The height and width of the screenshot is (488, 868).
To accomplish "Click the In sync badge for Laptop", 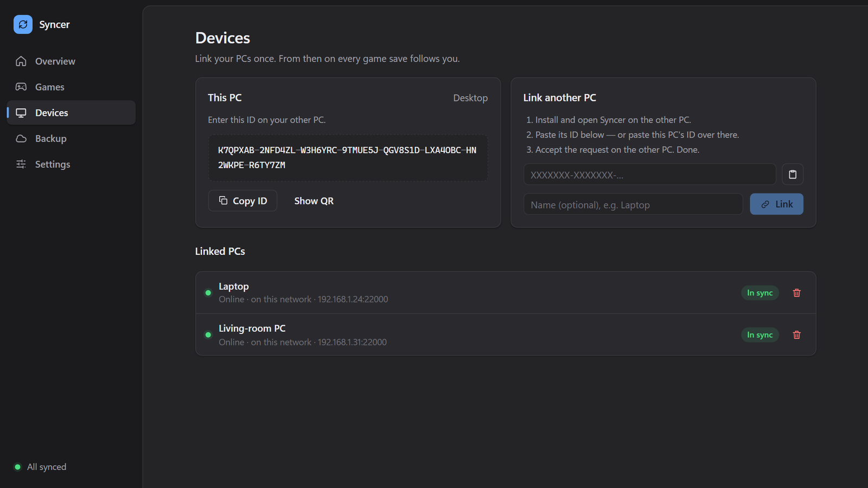I will coord(759,293).
